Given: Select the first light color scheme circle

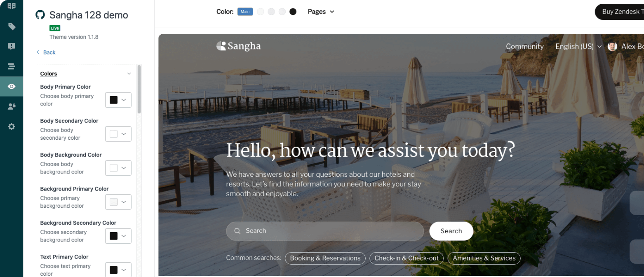Looking at the screenshot, I should click(261, 12).
